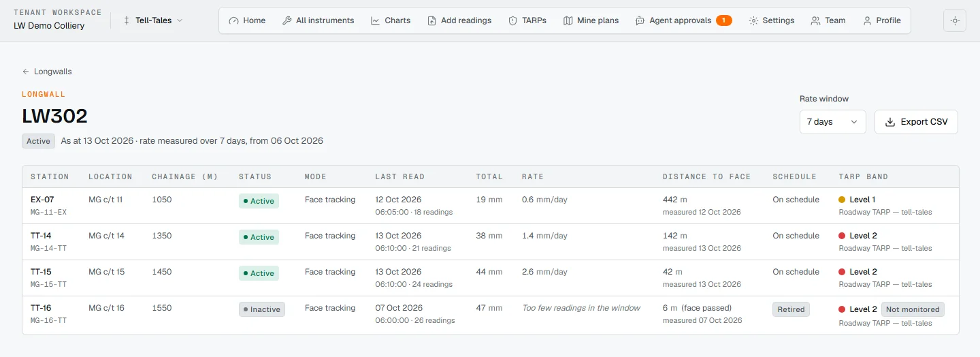Go to Add readings
The height and width of the screenshot is (357, 980).
pyautogui.click(x=459, y=20)
